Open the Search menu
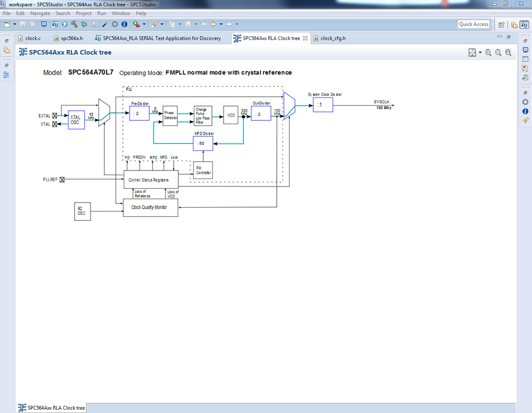The image size is (532, 413). tap(63, 13)
